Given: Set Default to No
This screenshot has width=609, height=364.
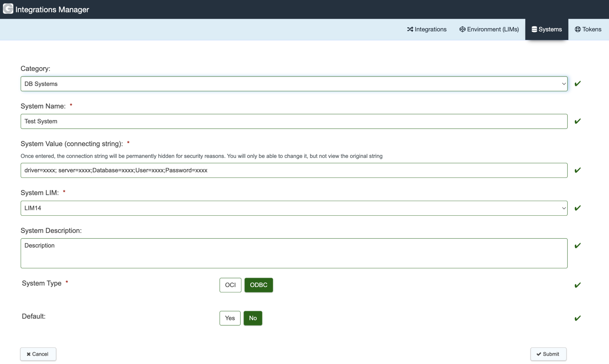Looking at the screenshot, I should point(253,318).
